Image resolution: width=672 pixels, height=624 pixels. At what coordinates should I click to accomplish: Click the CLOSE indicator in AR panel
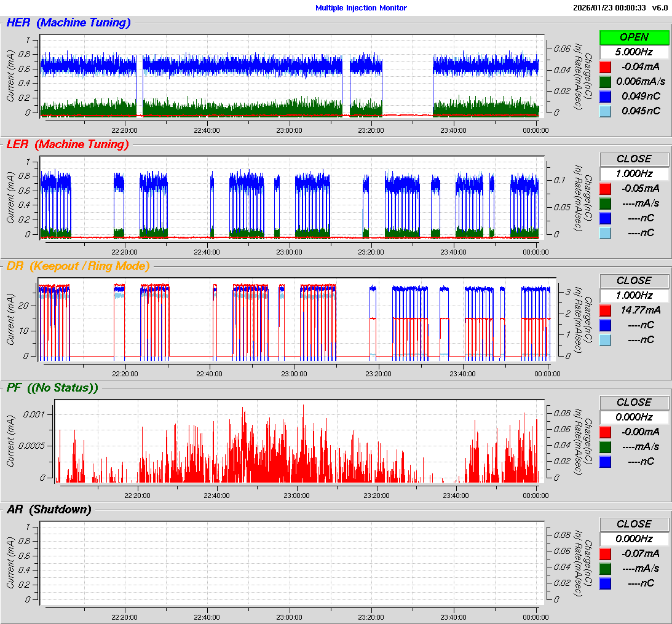pos(634,524)
